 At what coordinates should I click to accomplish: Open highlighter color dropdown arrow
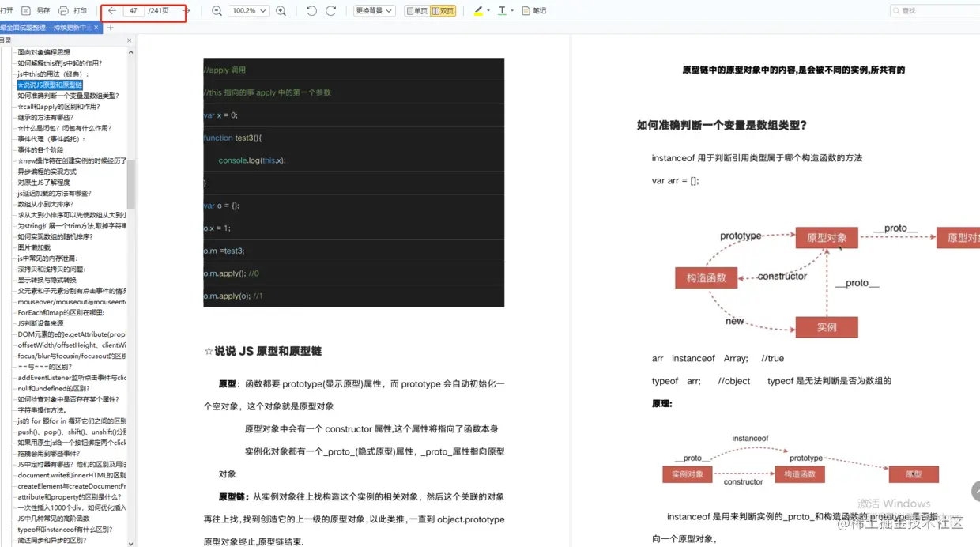(x=488, y=11)
